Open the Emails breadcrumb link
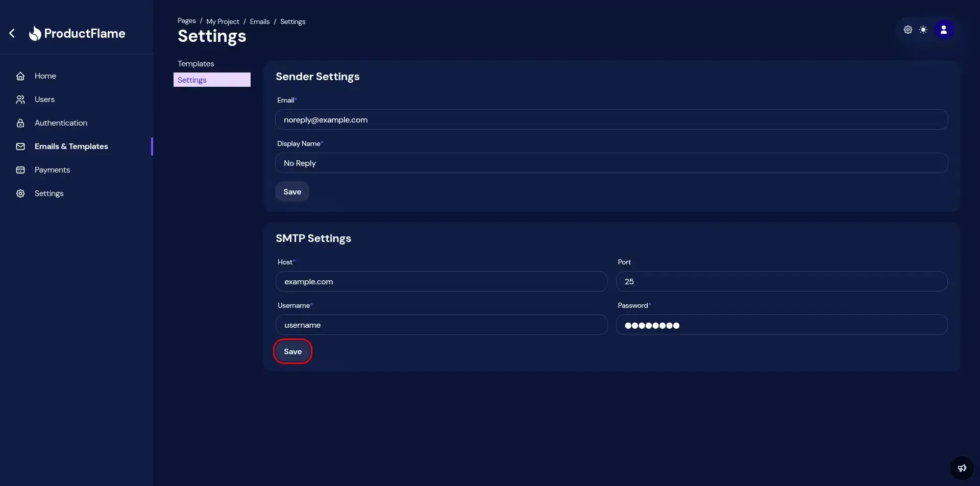 (x=259, y=21)
